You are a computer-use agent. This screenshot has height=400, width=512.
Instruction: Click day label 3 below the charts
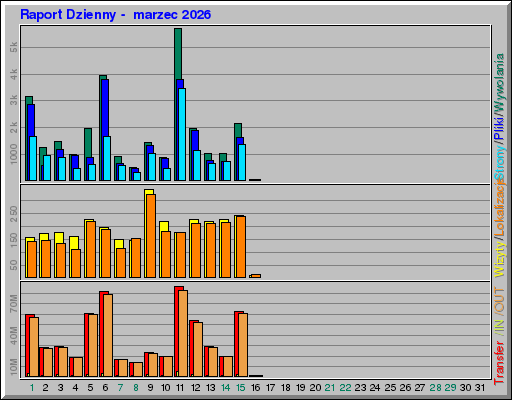(60, 388)
